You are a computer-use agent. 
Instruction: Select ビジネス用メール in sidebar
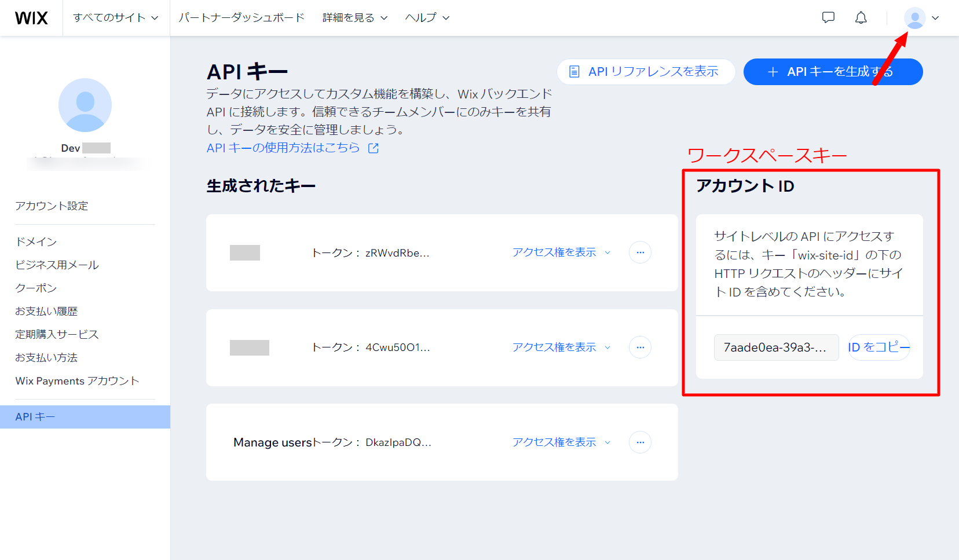(x=57, y=265)
